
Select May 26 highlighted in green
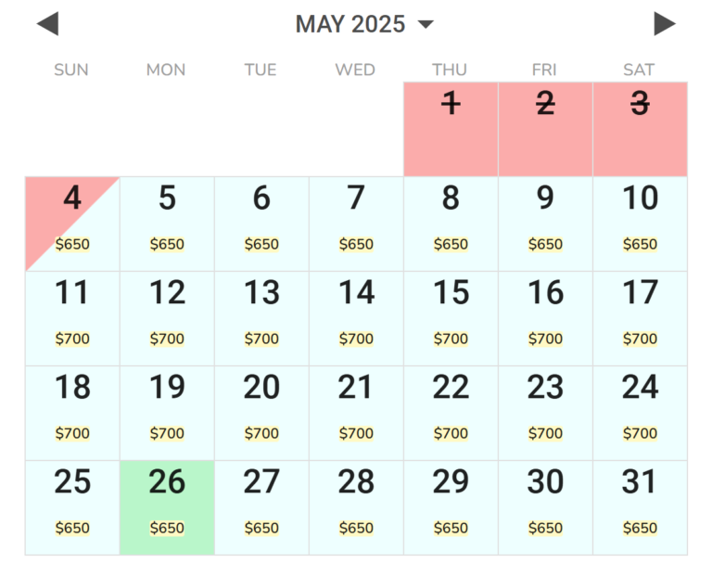click(167, 506)
